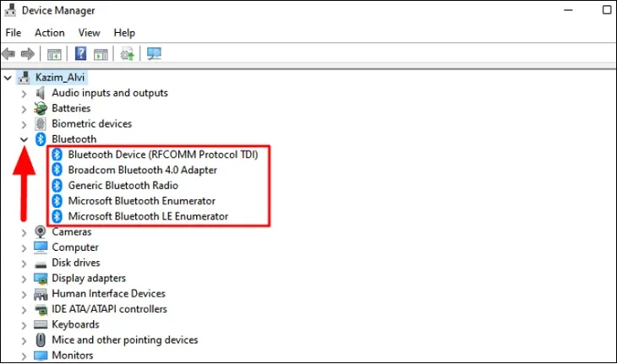Screen dimensions: 617x364
Task: Select Bluetooth Device (RFCOMM Protocol TDI) text
Action: click(163, 155)
